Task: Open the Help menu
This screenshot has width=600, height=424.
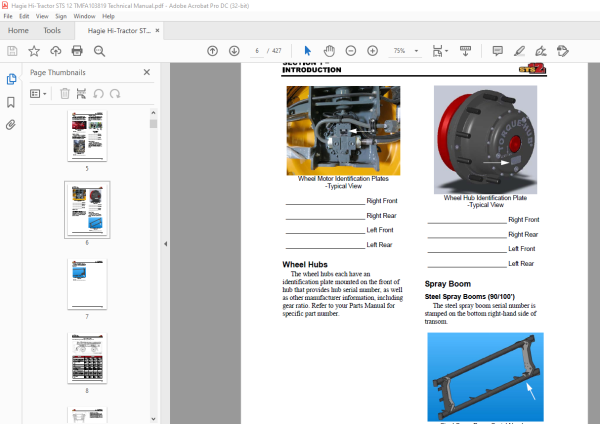Action: [x=108, y=16]
